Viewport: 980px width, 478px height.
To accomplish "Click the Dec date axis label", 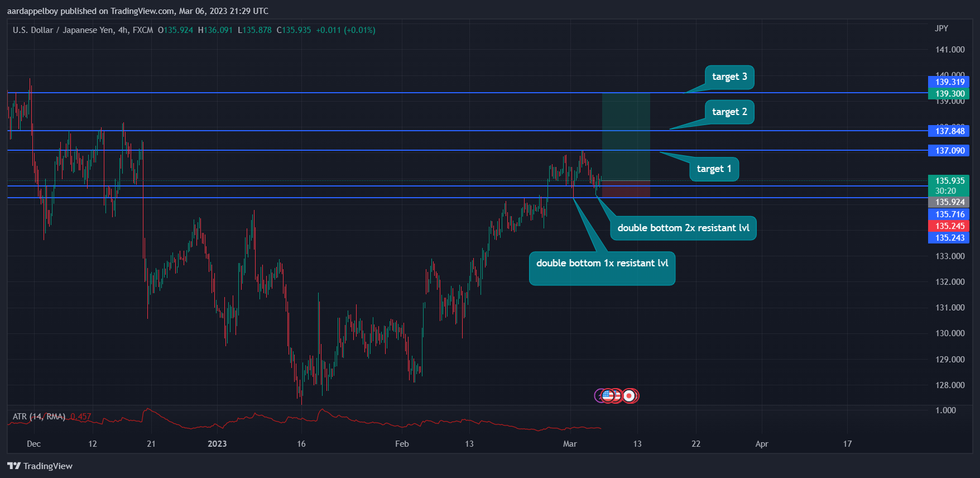I will tap(33, 444).
